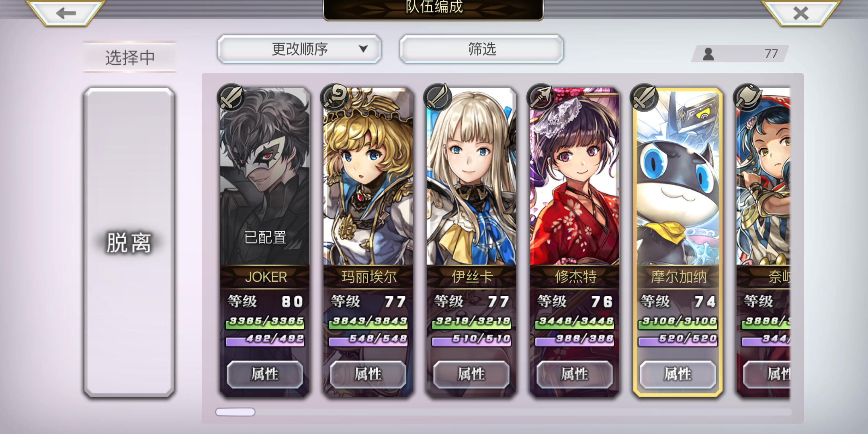The width and height of the screenshot is (868, 434).
Task: Click 摩尔加纳's sword weapon icon
Action: [x=644, y=97]
